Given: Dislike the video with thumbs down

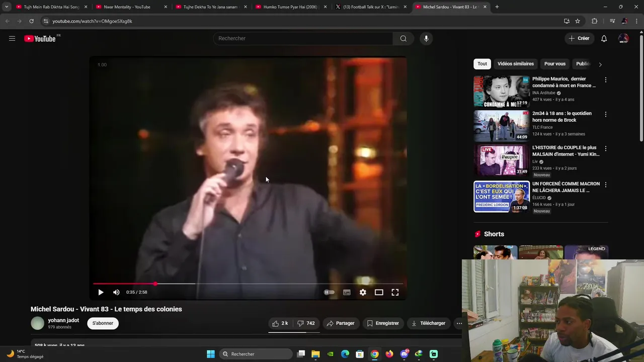Looking at the screenshot, I should pos(306,323).
